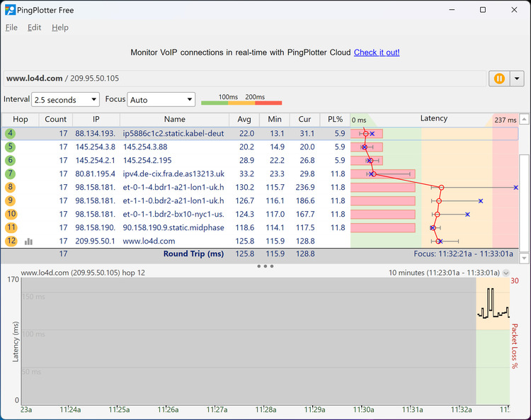531x420 pixels.
Task: Select hop 6 green circle icon
Action: point(10,160)
